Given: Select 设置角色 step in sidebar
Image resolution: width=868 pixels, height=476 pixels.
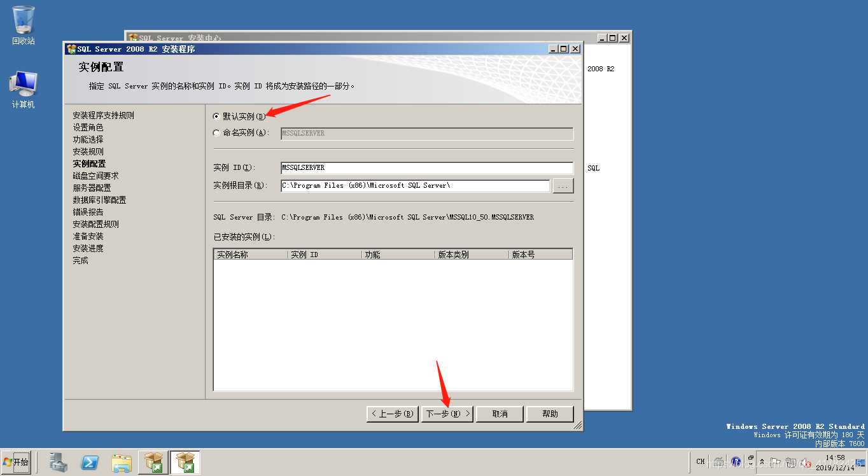Looking at the screenshot, I should 88,127.
